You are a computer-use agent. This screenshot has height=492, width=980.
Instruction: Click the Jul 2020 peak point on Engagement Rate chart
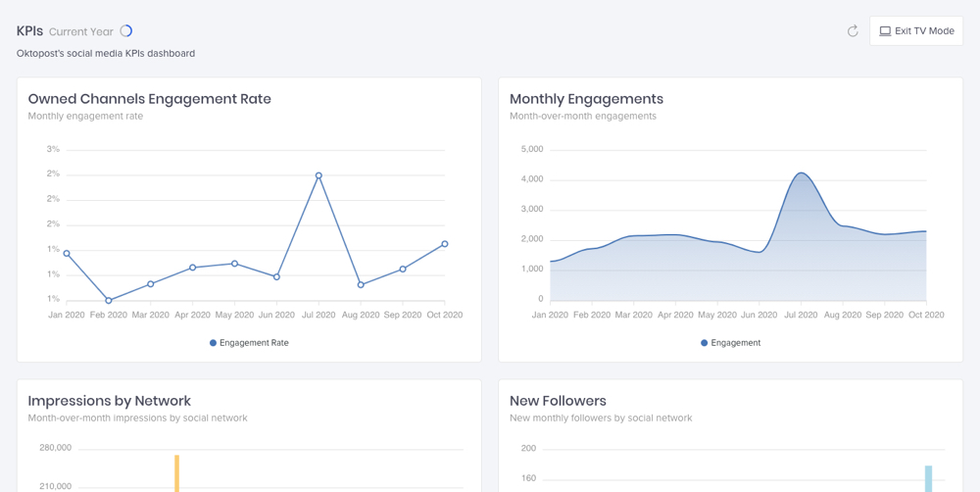tap(318, 175)
